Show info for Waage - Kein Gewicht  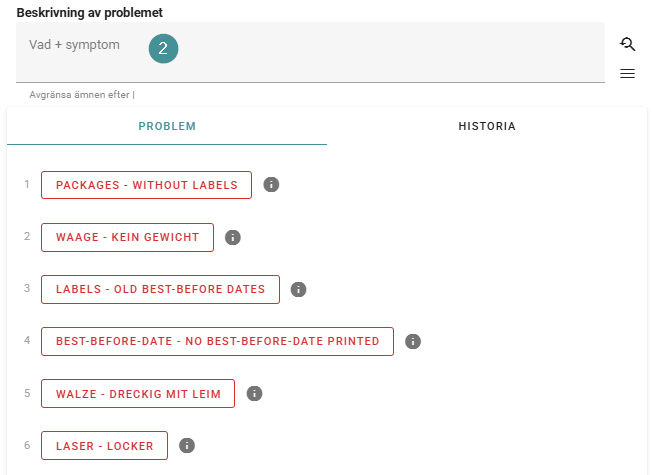click(233, 238)
